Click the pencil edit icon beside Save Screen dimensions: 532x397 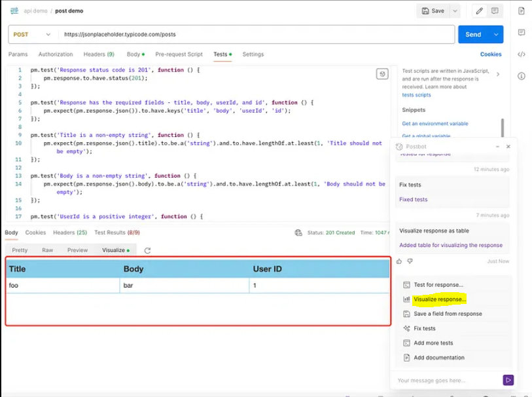[x=478, y=10]
